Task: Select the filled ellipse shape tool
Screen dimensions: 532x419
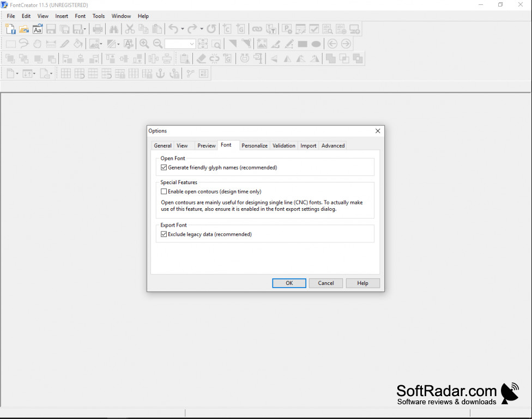Action: (x=316, y=44)
